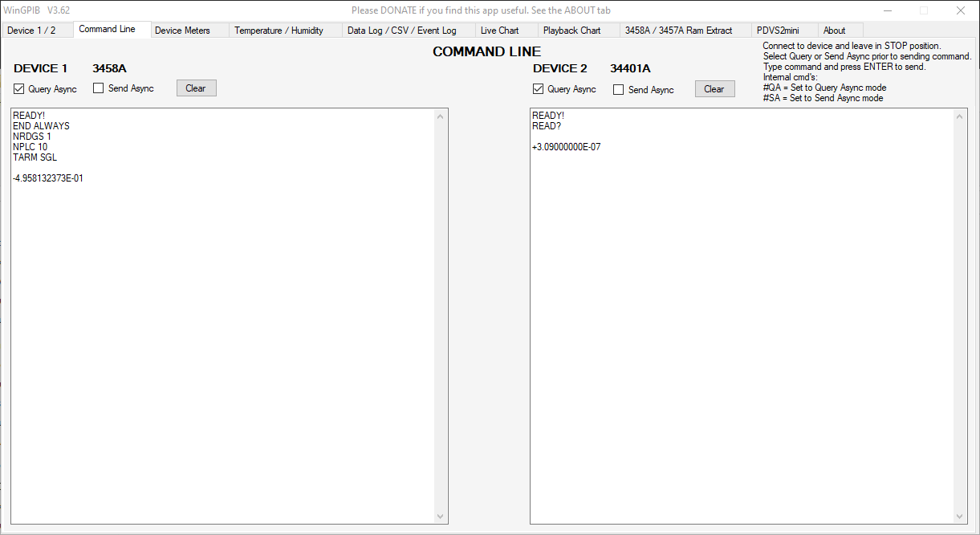Close the WinGPIB window

pyautogui.click(x=960, y=10)
